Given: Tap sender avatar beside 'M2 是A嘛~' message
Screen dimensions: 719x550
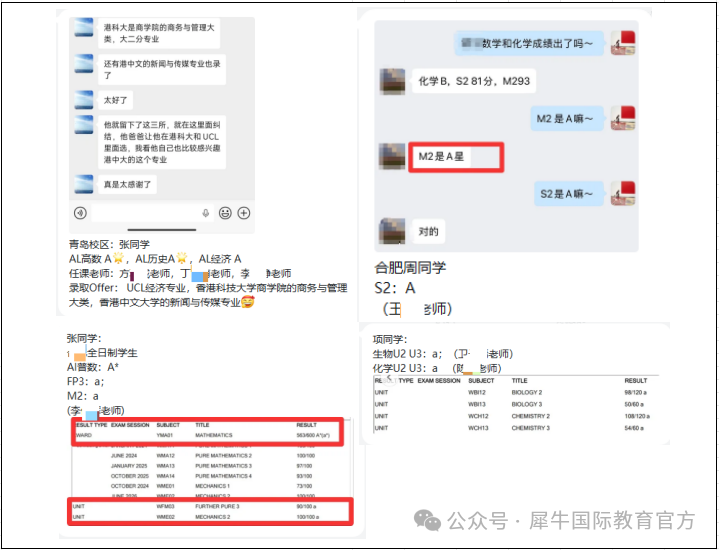Looking at the screenshot, I should pyautogui.click(x=623, y=118).
